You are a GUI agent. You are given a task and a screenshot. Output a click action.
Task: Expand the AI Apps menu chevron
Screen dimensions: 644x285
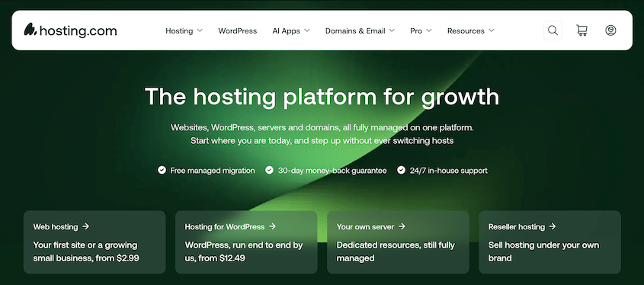coord(307,30)
